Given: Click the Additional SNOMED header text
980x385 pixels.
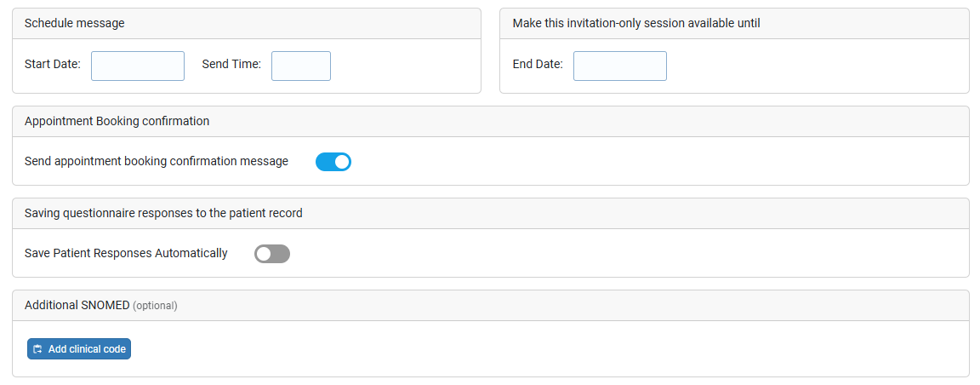Looking at the screenshot, I should (77, 305).
